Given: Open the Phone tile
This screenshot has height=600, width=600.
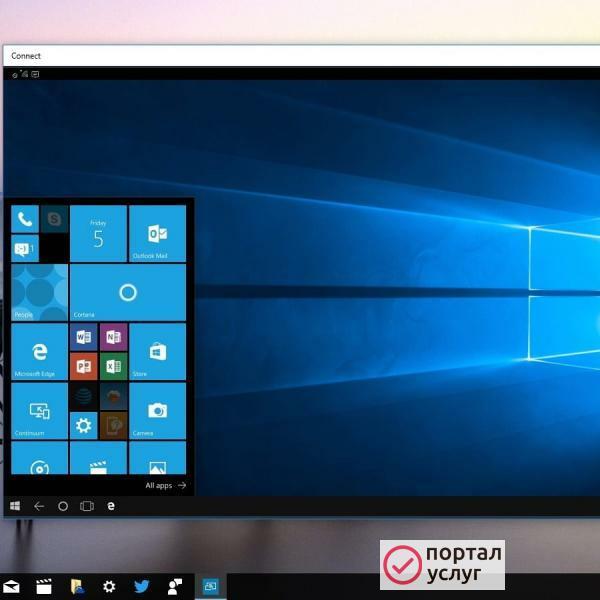Looking at the screenshot, I should coord(25,219).
